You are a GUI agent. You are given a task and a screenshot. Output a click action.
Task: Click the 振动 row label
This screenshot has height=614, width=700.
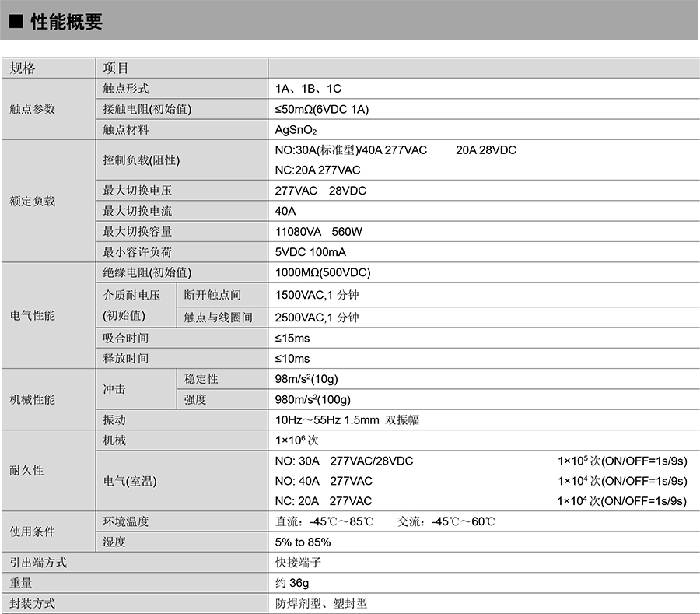[114, 419]
